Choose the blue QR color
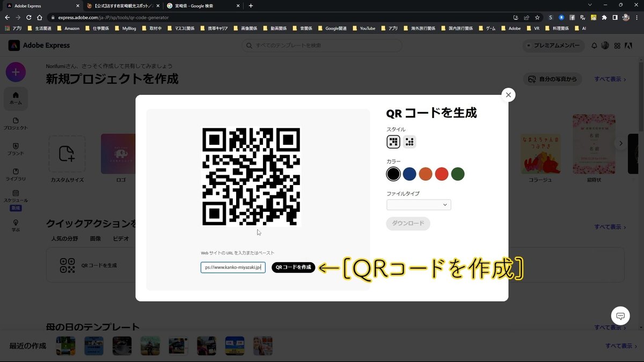644x362 pixels. [409, 174]
